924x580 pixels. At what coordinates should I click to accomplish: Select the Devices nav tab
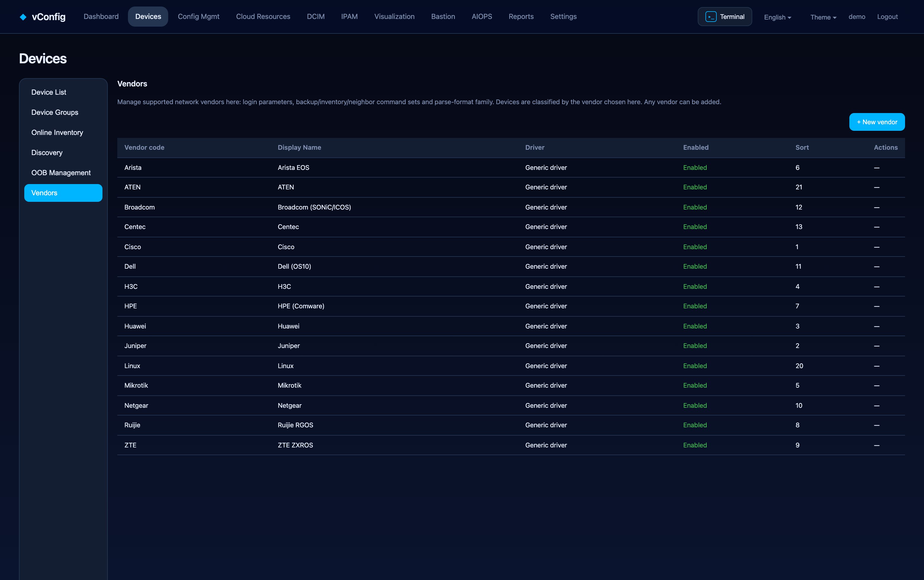(148, 17)
